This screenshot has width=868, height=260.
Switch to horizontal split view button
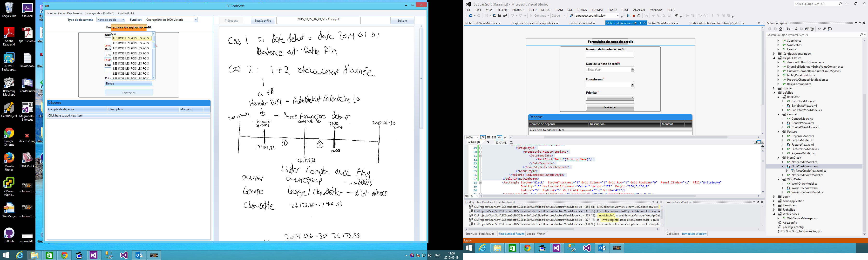click(759, 142)
